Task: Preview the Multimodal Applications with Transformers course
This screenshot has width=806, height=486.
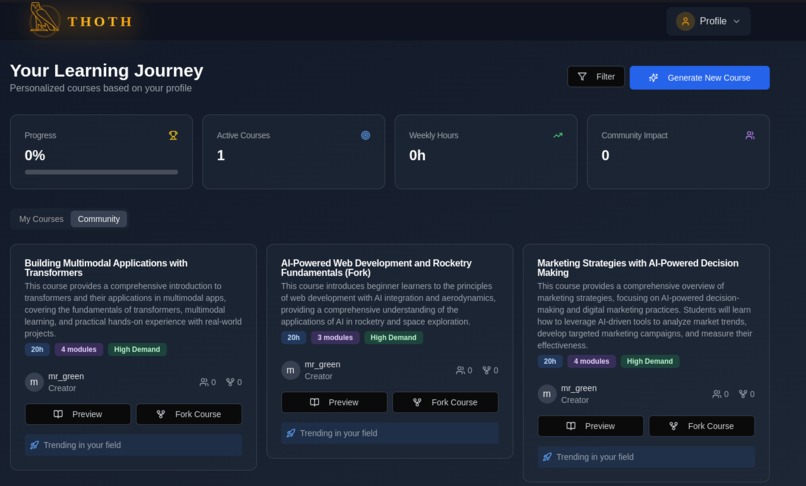Action: click(78, 414)
